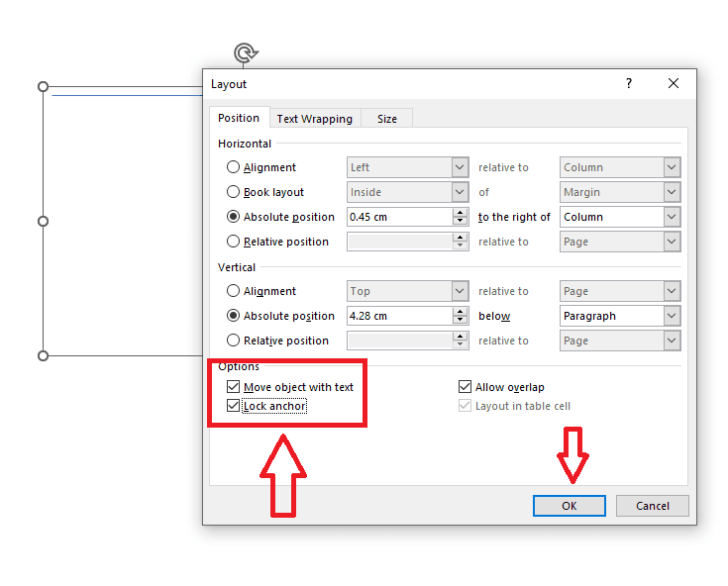Uncheck Move object with text

point(234,387)
